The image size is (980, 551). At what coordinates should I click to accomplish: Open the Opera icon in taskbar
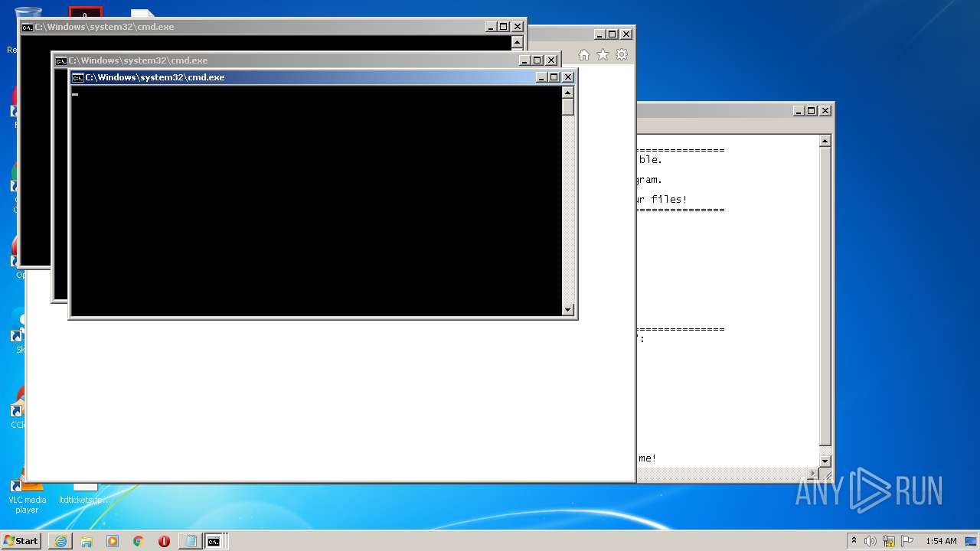(164, 541)
